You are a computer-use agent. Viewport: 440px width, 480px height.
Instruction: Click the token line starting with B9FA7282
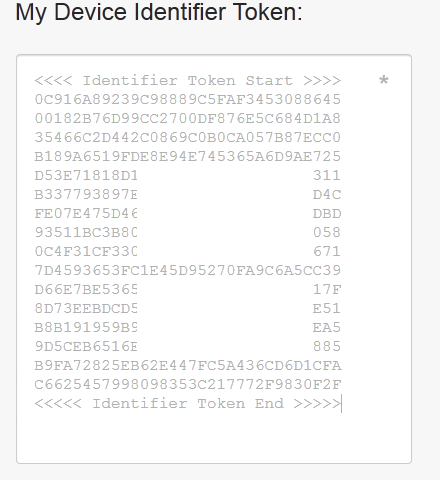tap(188, 366)
